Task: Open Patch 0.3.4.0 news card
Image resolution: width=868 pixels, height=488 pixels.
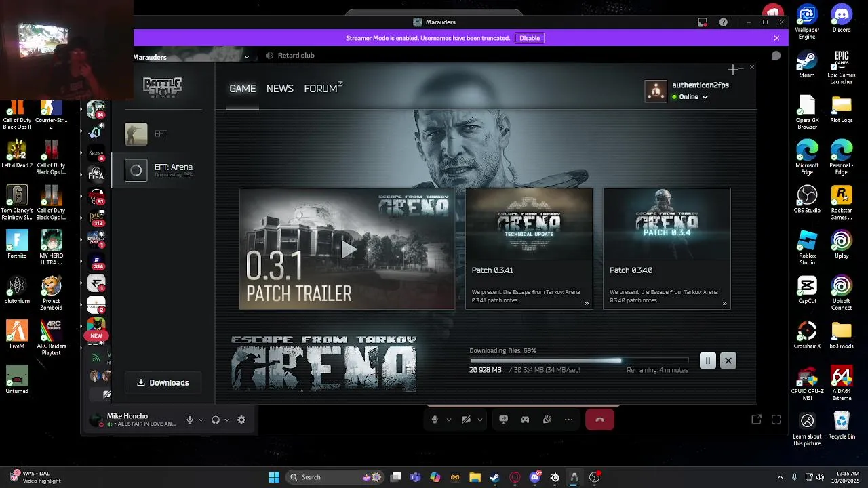Action: 667,249
